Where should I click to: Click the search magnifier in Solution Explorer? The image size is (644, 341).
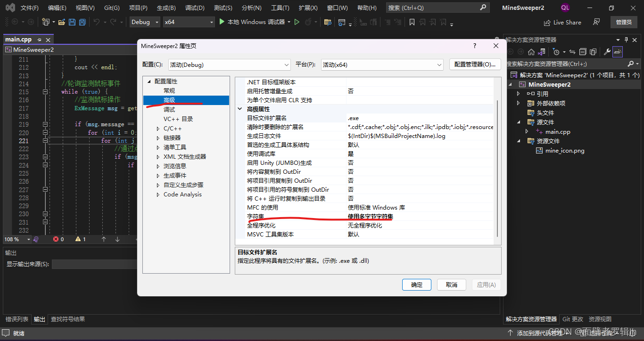(631, 64)
